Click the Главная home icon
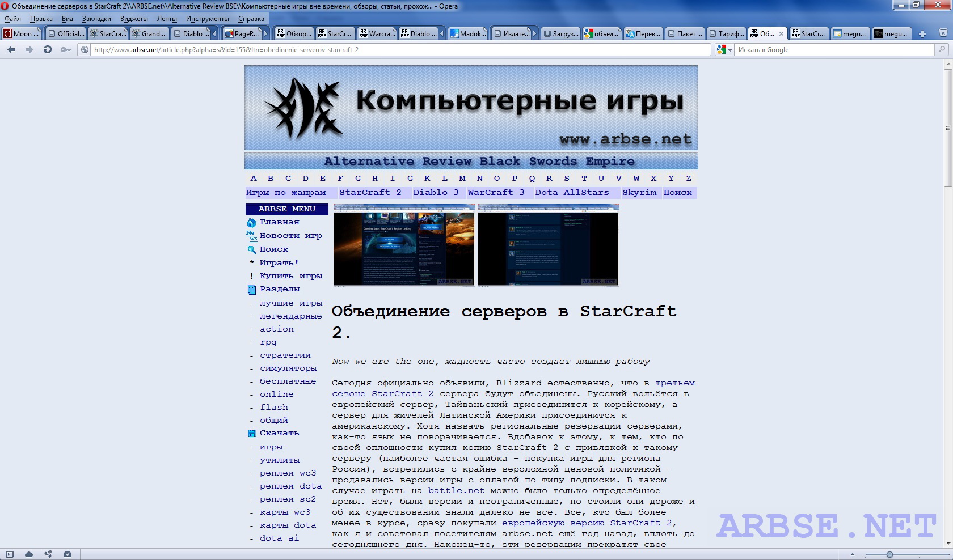This screenshot has width=953, height=560. [x=251, y=223]
